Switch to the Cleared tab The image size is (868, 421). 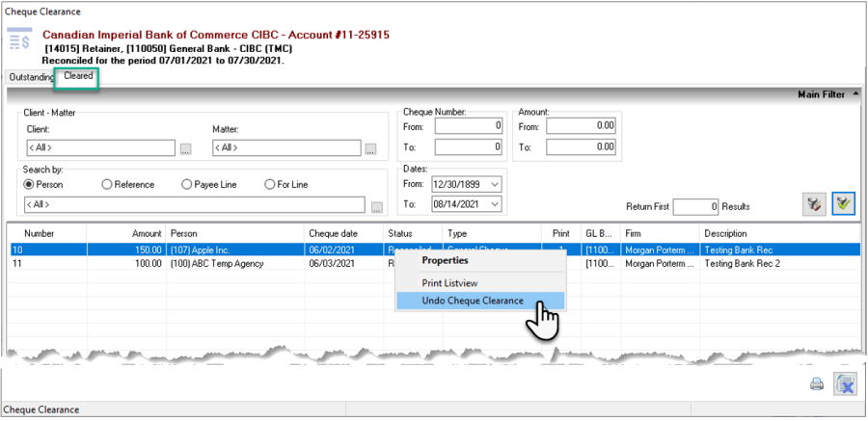tap(77, 76)
